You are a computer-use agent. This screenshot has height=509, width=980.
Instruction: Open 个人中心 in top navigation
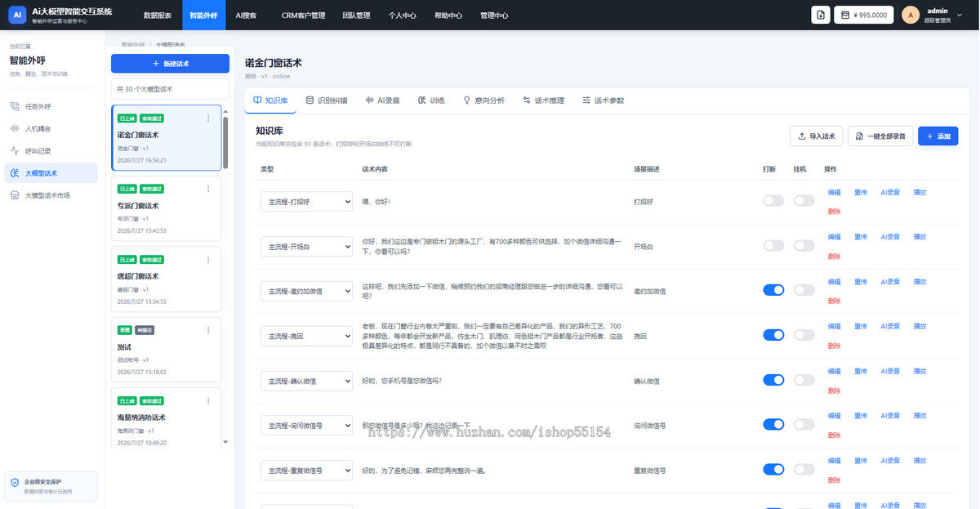402,16
